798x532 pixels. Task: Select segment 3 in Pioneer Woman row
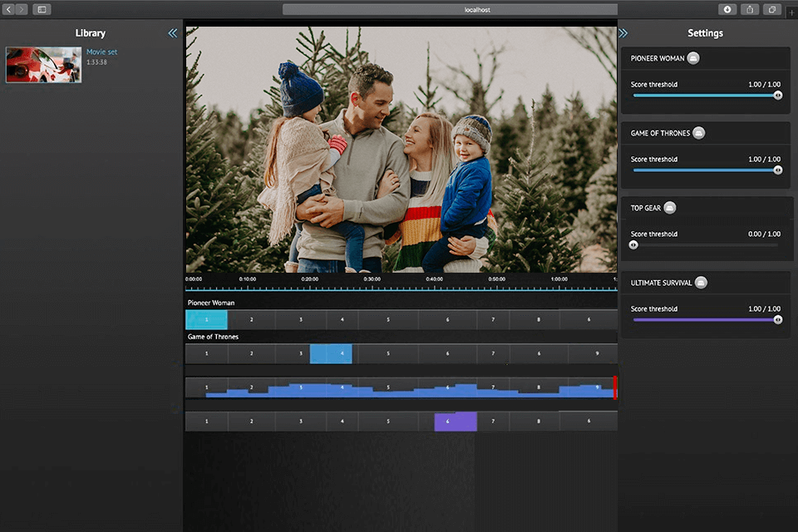[x=301, y=320]
